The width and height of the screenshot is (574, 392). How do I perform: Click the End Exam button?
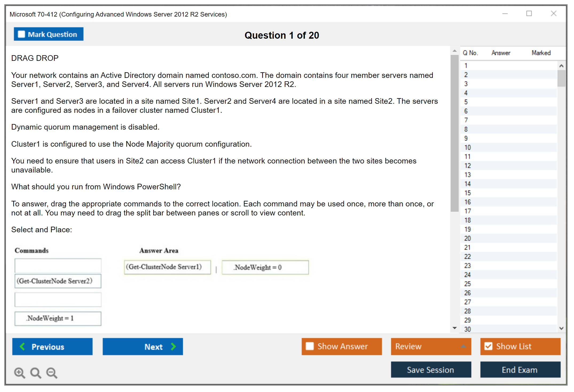click(x=520, y=370)
